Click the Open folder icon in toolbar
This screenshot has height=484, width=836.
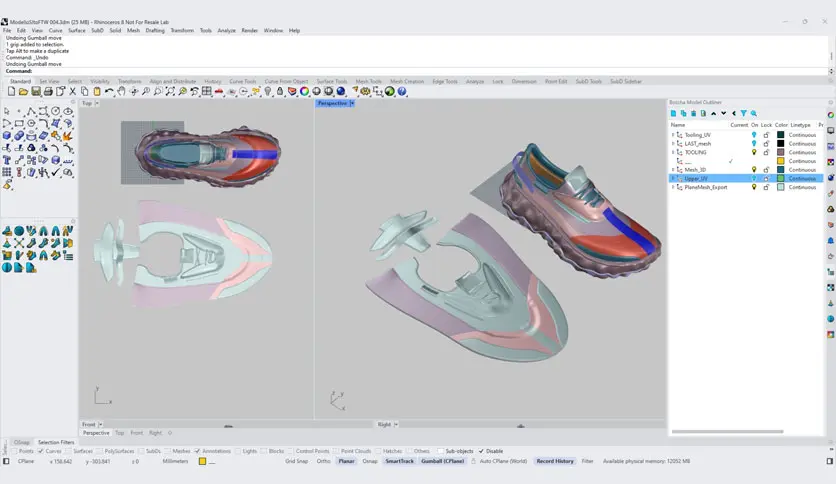pyautogui.click(x=23, y=91)
